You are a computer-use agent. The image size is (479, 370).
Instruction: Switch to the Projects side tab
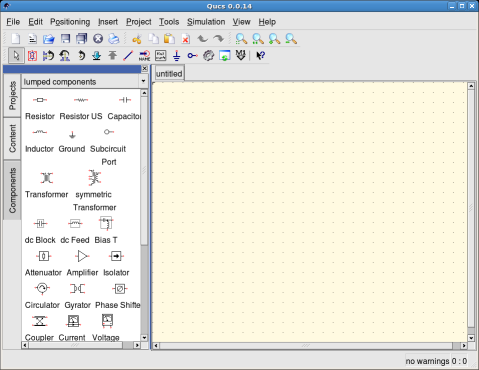[x=12, y=96]
